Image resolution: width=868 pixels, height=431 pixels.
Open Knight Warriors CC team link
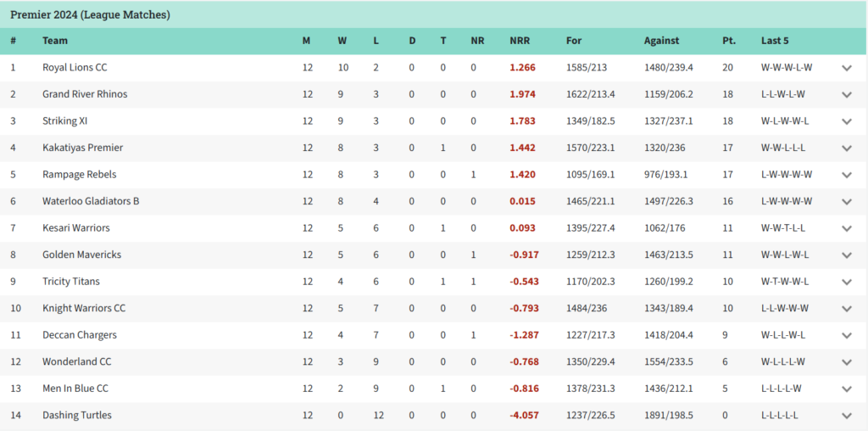(84, 308)
